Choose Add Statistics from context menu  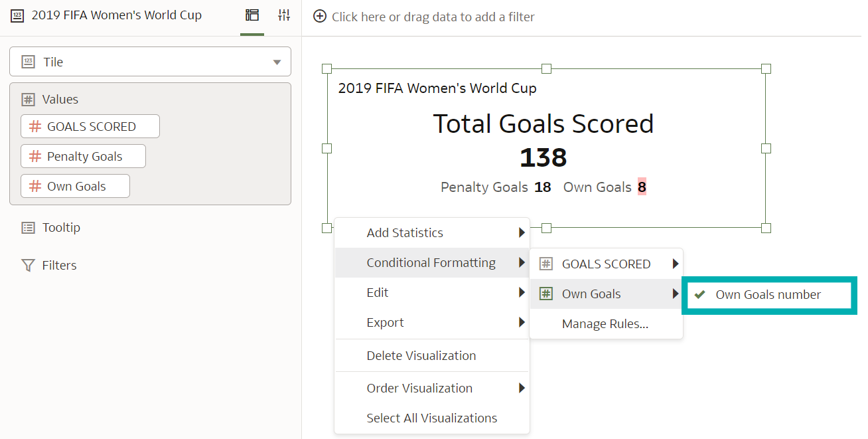432,232
